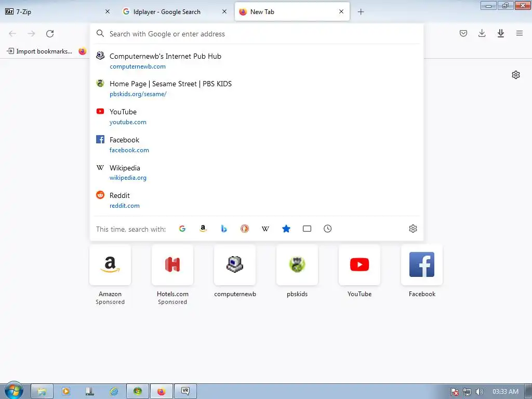Search this time with Amazon icon
532x399 pixels.
(203, 229)
